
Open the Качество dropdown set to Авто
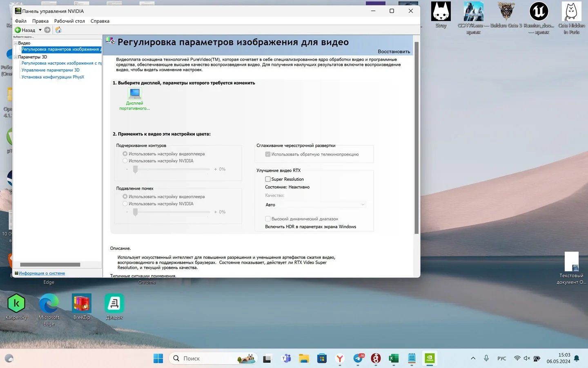click(315, 204)
